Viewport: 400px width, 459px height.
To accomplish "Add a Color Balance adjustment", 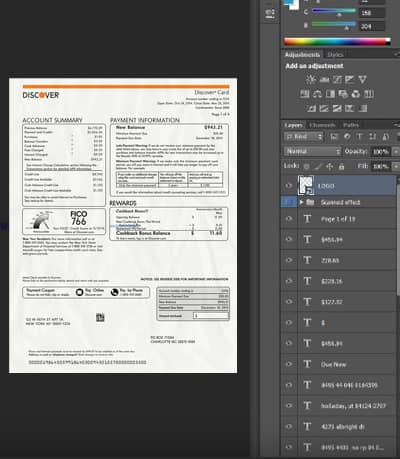I will [317, 94].
